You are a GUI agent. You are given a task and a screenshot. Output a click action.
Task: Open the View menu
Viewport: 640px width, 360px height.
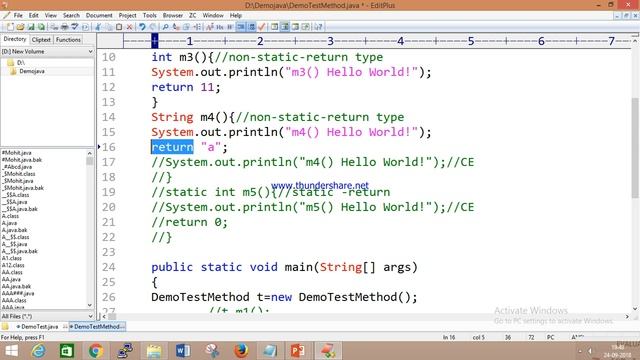tap(51, 16)
